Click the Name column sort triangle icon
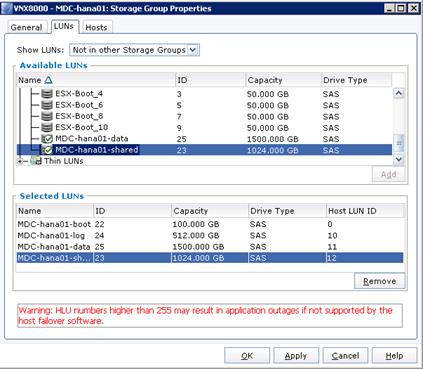The height and width of the screenshot is (369, 423). pyautogui.click(x=48, y=80)
